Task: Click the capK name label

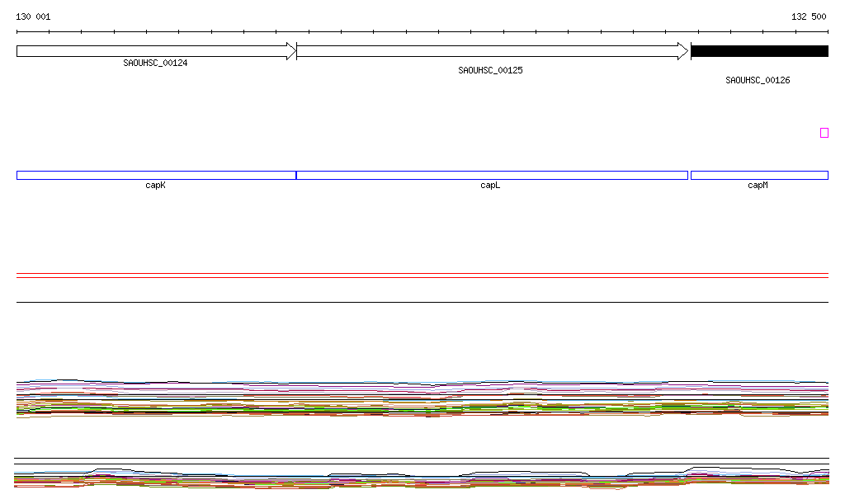Action: click(x=155, y=186)
